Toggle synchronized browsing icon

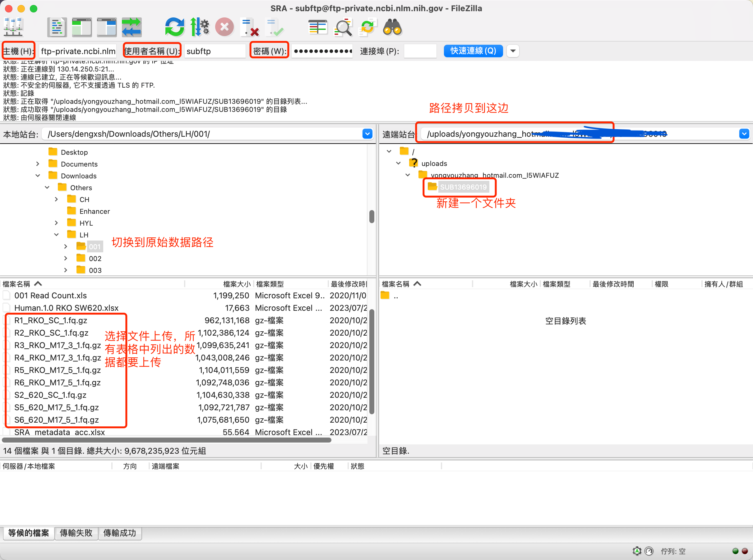(x=367, y=27)
